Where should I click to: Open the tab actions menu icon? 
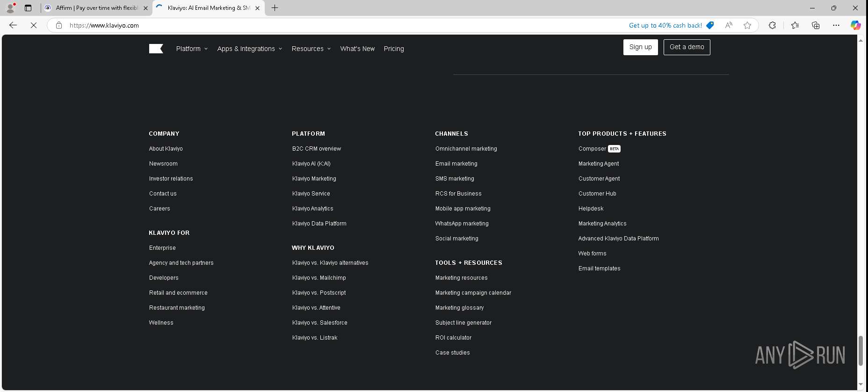(x=28, y=8)
